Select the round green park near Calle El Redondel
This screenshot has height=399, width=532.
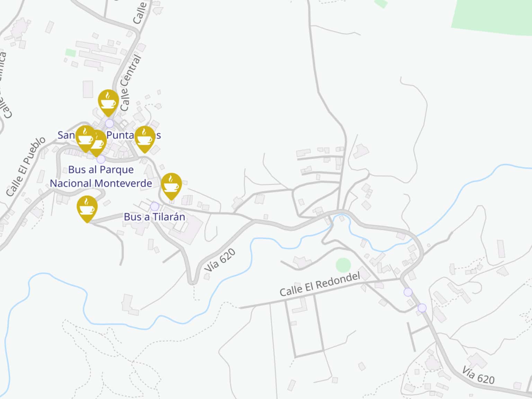[343, 265]
